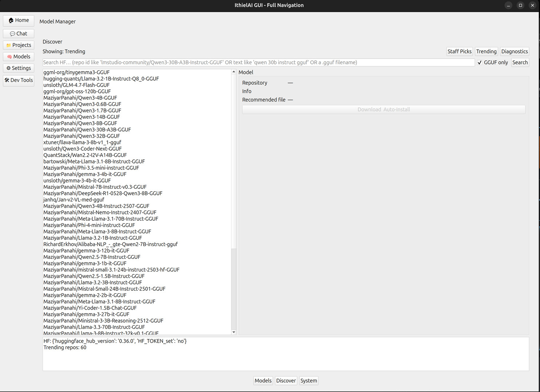Open Dev Tools via the wrench icon

coord(18,80)
